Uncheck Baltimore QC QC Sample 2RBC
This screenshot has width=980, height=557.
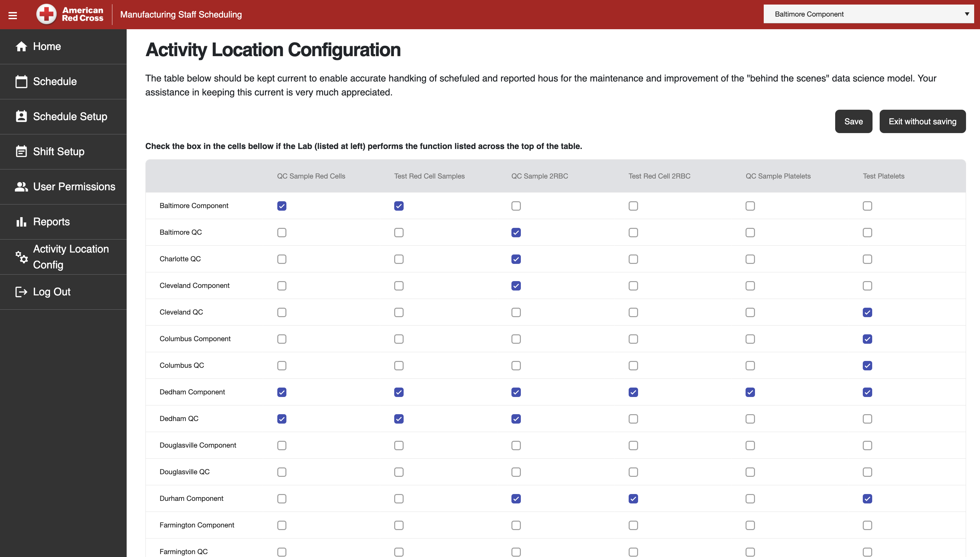pos(516,233)
